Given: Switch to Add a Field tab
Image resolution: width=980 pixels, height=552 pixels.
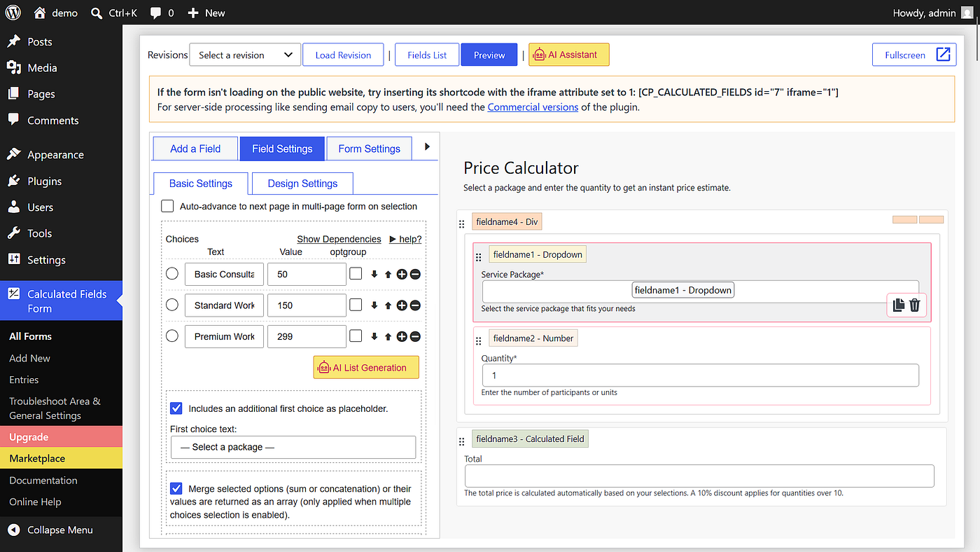Looking at the screenshot, I should coord(195,149).
